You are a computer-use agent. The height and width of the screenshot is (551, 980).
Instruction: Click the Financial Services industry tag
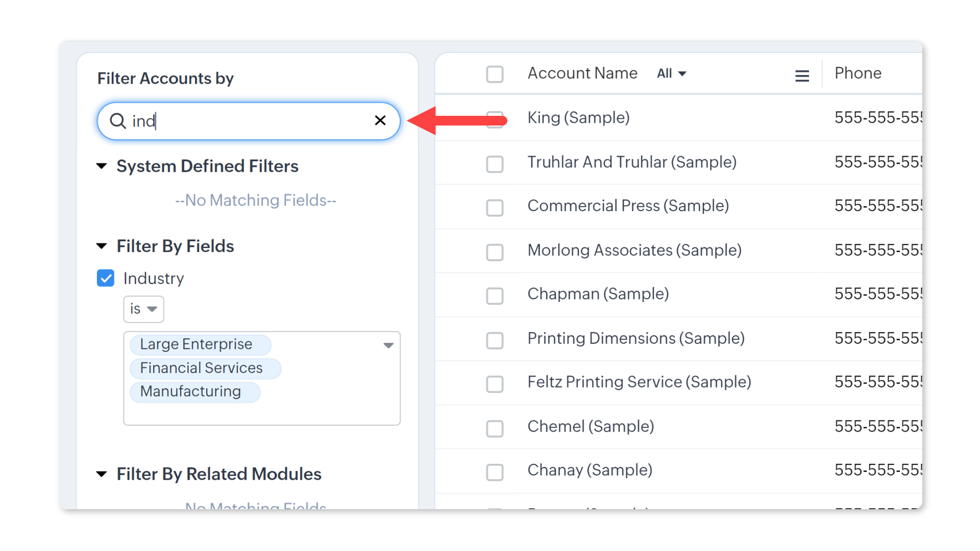pyautogui.click(x=201, y=368)
